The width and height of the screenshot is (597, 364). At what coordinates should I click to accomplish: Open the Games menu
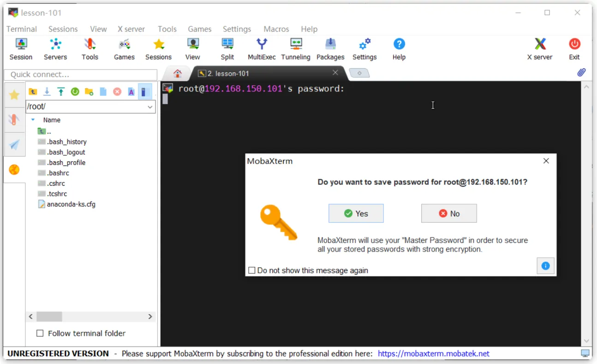pyautogui.click(x=200, y=29)
